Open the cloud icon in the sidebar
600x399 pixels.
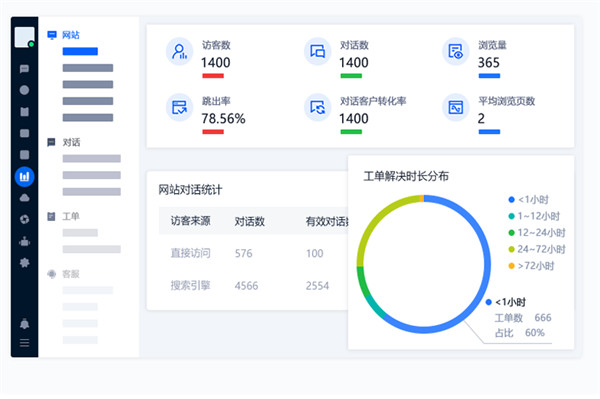tap(24, 198)
